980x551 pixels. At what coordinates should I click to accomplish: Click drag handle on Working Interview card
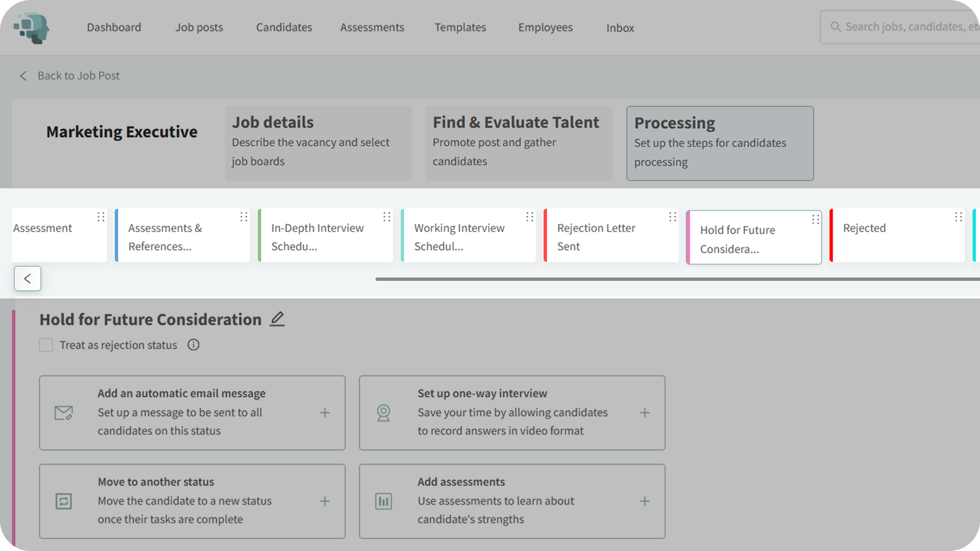[529, 217]
